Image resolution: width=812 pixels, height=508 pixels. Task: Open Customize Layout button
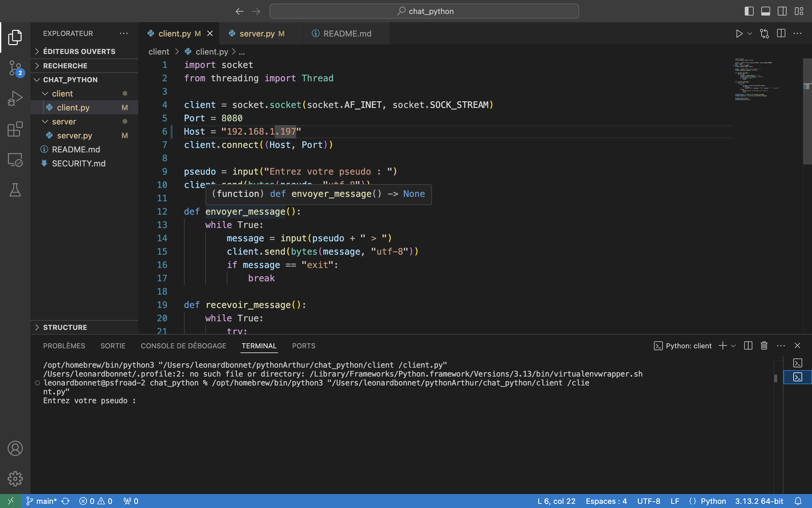[799, 11]
